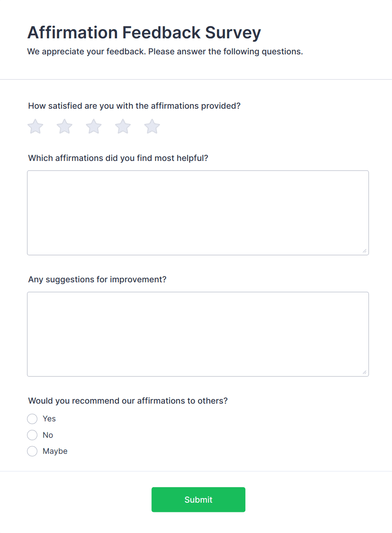Select the middle star in the rating

(x=93, y=126)
